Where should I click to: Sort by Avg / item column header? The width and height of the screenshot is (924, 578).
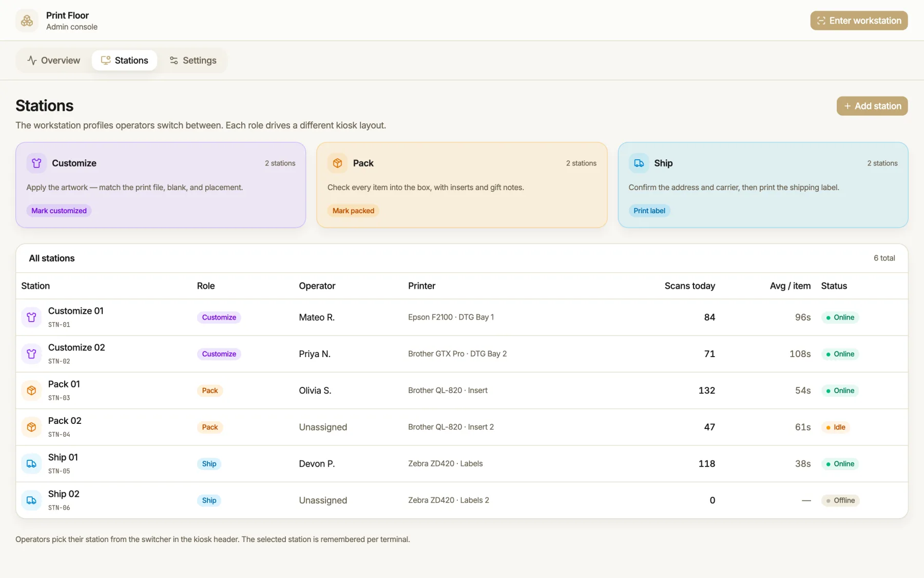pos(790,286)
